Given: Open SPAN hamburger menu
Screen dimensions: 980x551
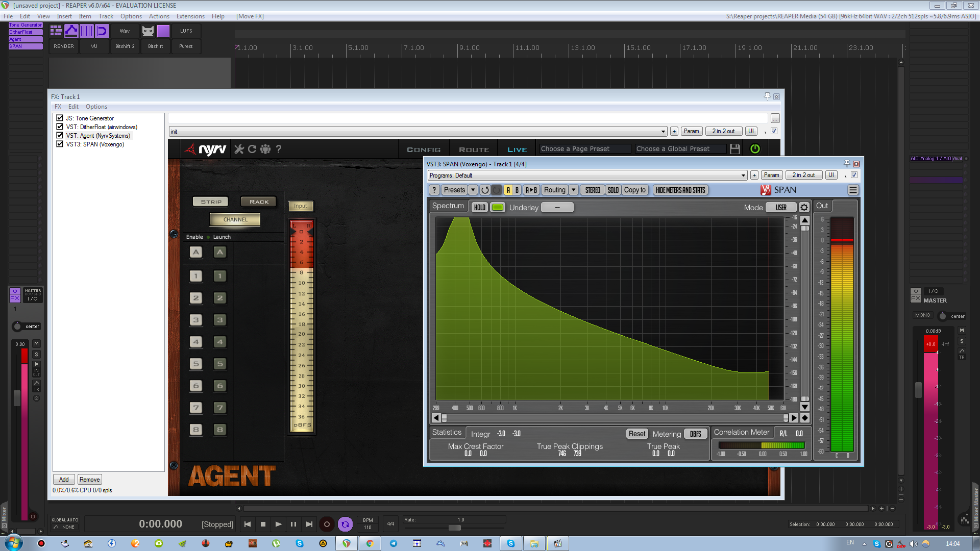Looking at the screenshot, I should (x=853, y=190).
